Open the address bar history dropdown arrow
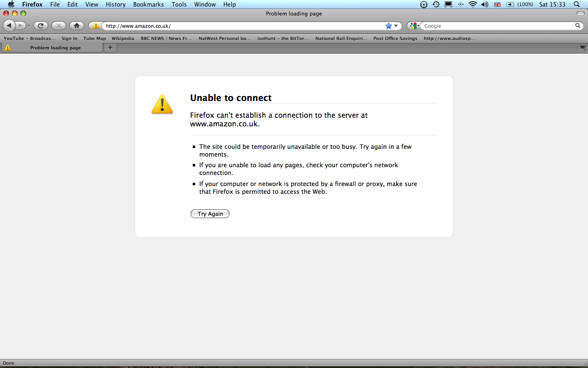 click(x=396, y=26)
